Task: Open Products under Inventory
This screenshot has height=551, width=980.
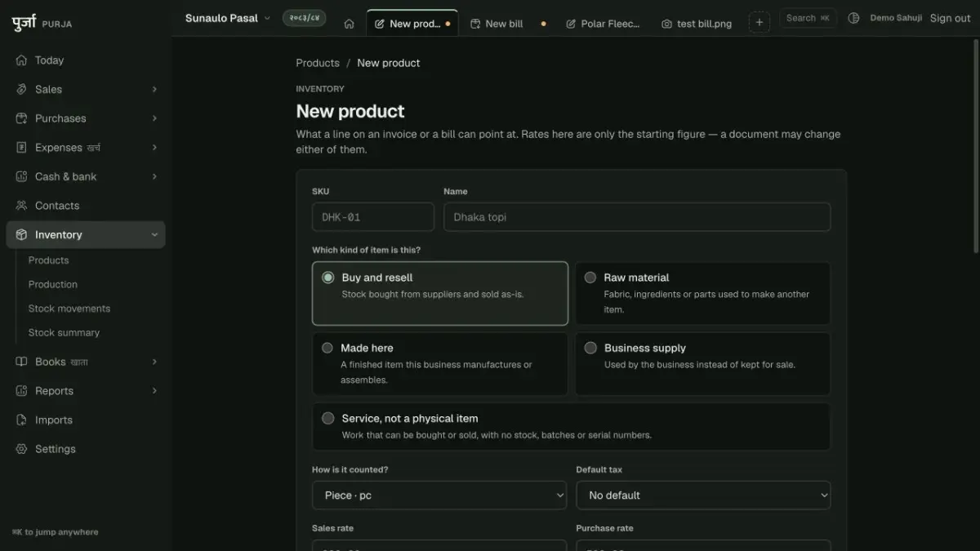Action: pyautogui.click(x=49, y=260)
